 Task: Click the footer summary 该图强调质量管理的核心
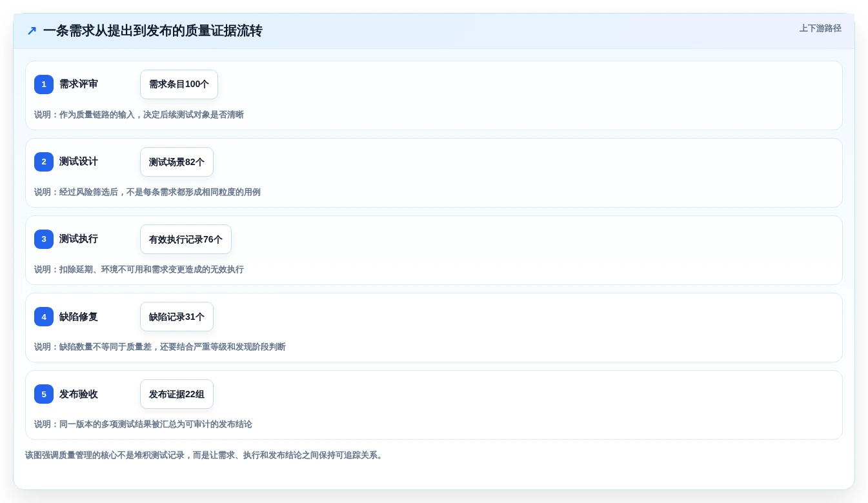click(205, 455)
